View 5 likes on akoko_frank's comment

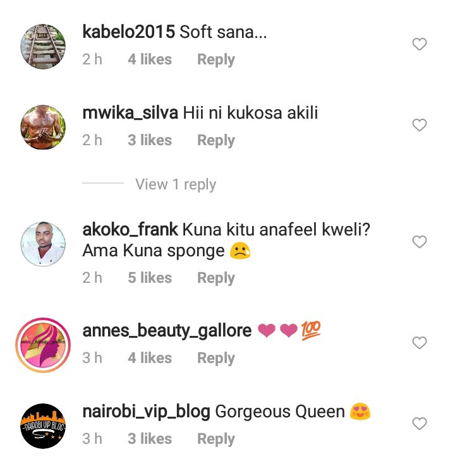coord(150,278)
